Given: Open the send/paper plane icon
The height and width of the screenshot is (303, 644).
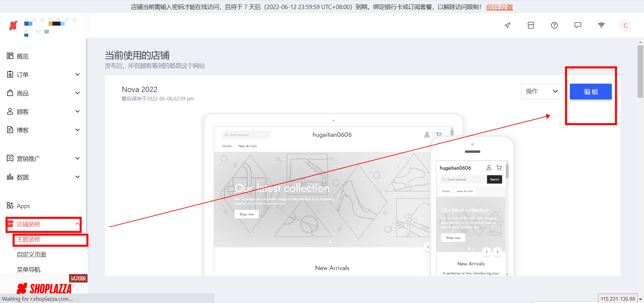Looking at the screenshot, I should (x=507, y=25).
